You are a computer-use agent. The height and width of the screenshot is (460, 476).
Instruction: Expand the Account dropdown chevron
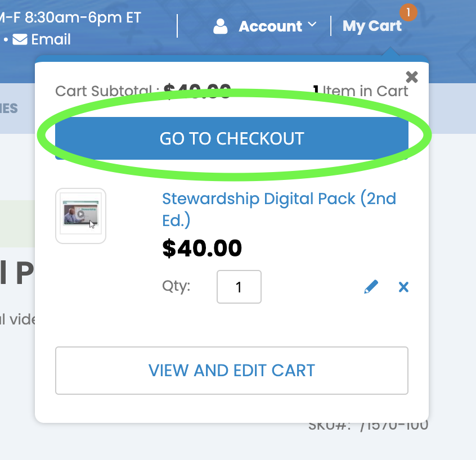312,25
